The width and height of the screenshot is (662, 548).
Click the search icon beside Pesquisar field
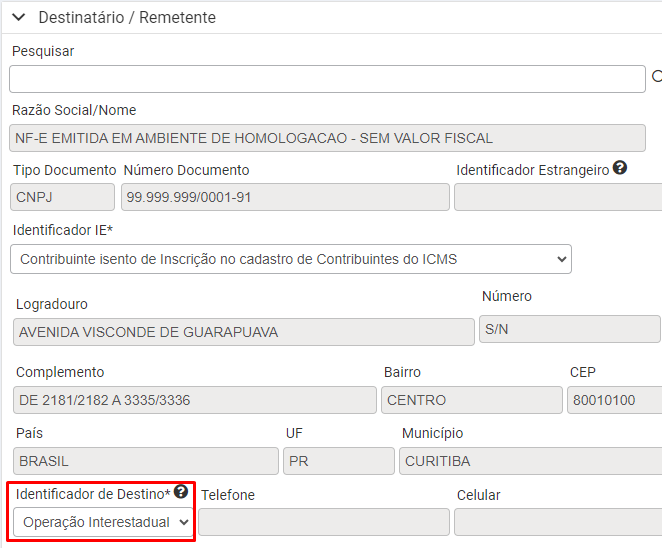(x=657, y=76)
